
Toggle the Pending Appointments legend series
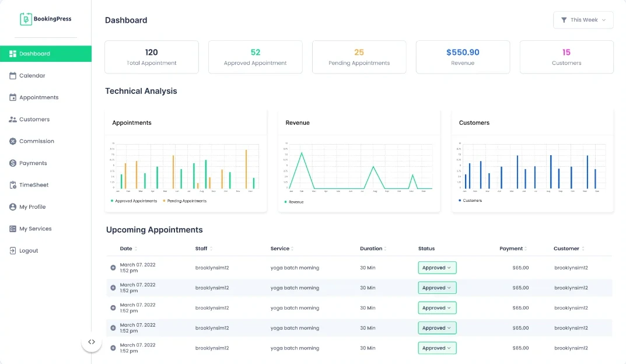185,201
